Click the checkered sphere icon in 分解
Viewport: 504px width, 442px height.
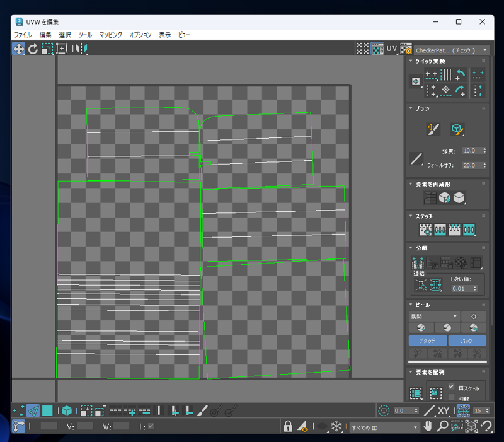tap(461, 262)
